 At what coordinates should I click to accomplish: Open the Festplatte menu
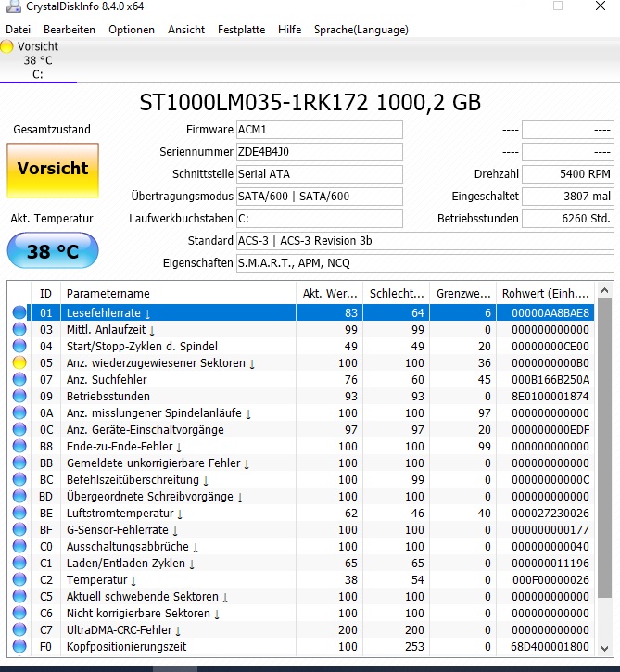pos(241,30)
